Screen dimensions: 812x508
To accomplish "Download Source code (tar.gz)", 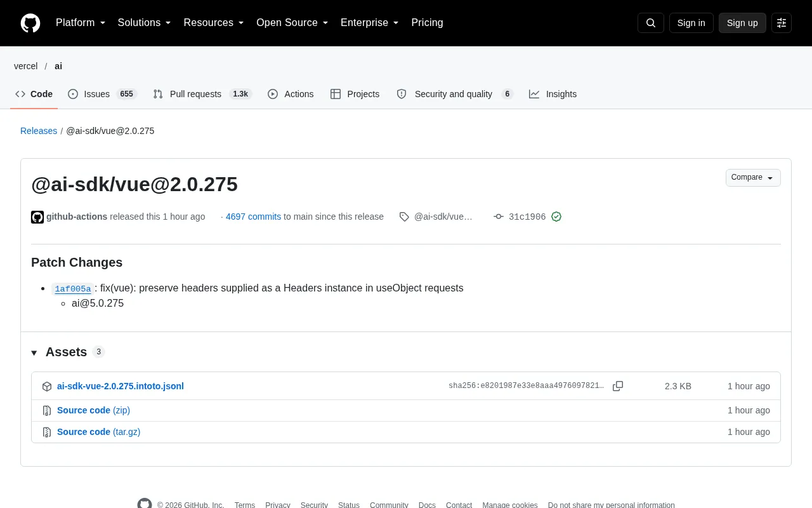I will pos(98,432).
